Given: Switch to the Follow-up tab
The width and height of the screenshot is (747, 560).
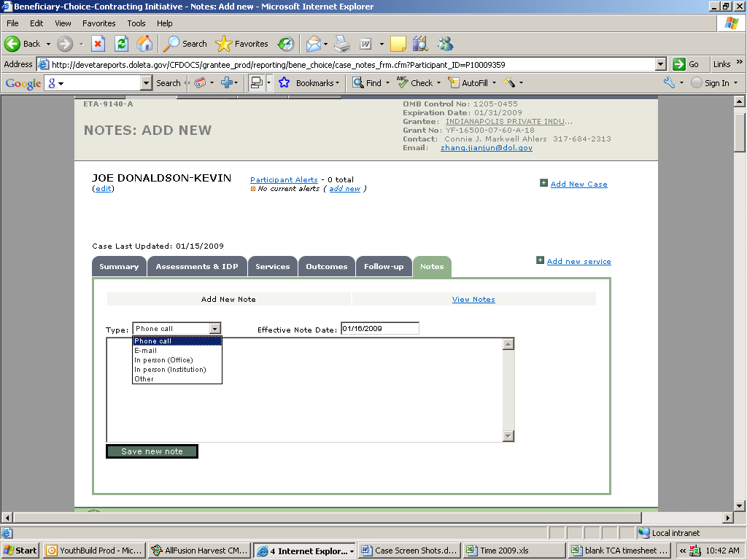Looking at the screenshot, I should click(384, 267).
